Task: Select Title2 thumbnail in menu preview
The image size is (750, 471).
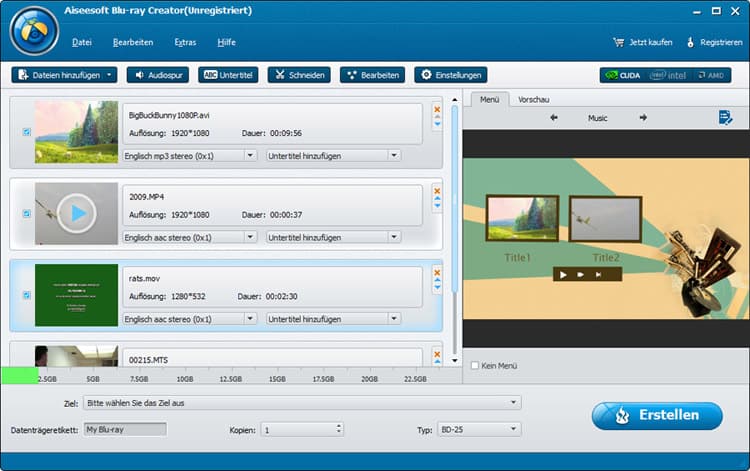Action: click(606, 219)
